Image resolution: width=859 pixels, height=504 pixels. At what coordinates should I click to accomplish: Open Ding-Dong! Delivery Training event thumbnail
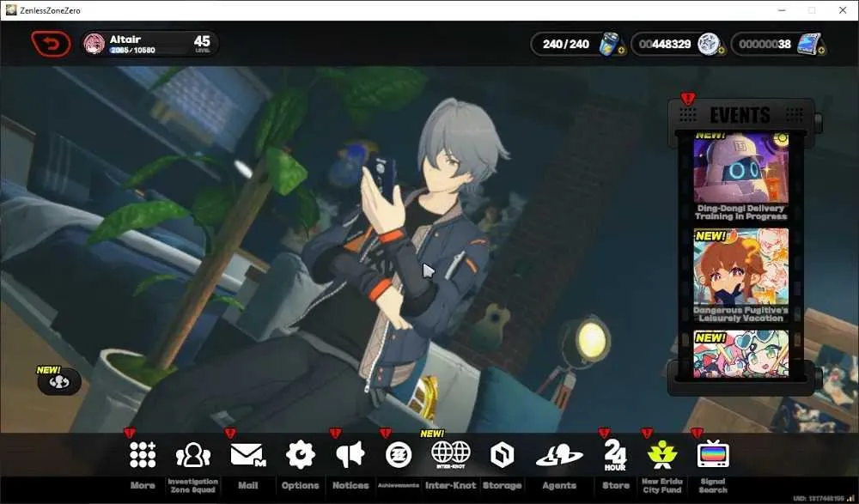click(740, 175)
